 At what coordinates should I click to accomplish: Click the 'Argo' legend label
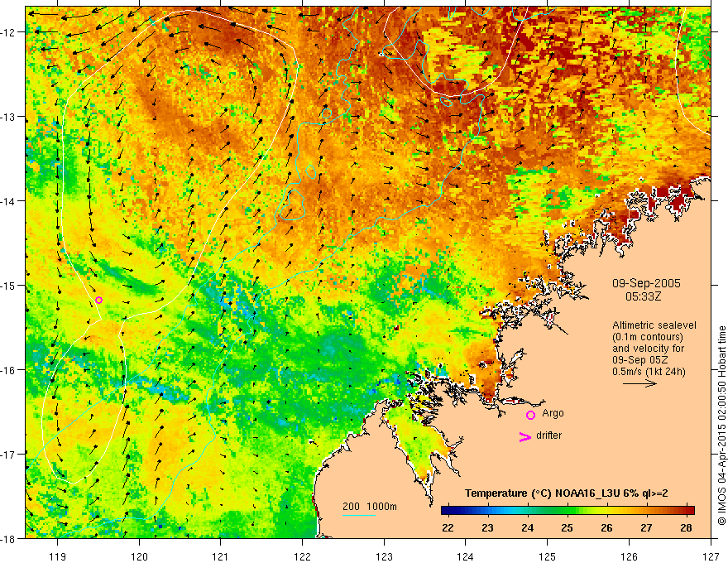(x=553, y=413)
